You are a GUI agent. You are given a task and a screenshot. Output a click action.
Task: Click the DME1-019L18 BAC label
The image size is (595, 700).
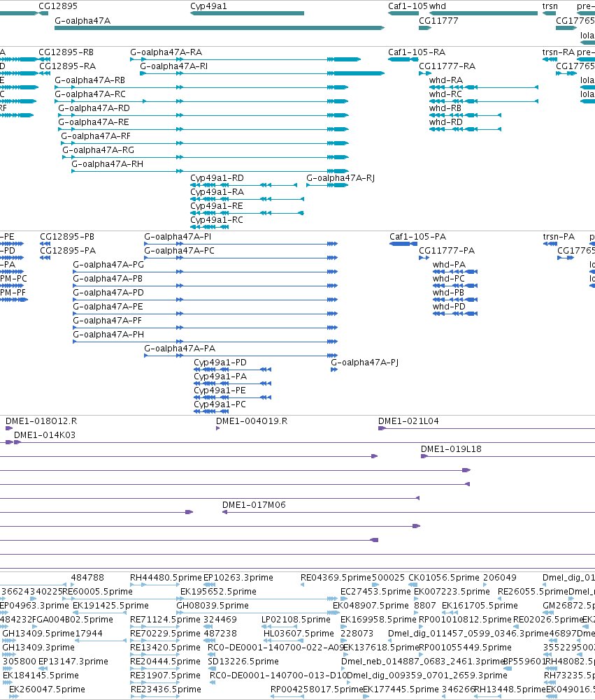point(451,449)
